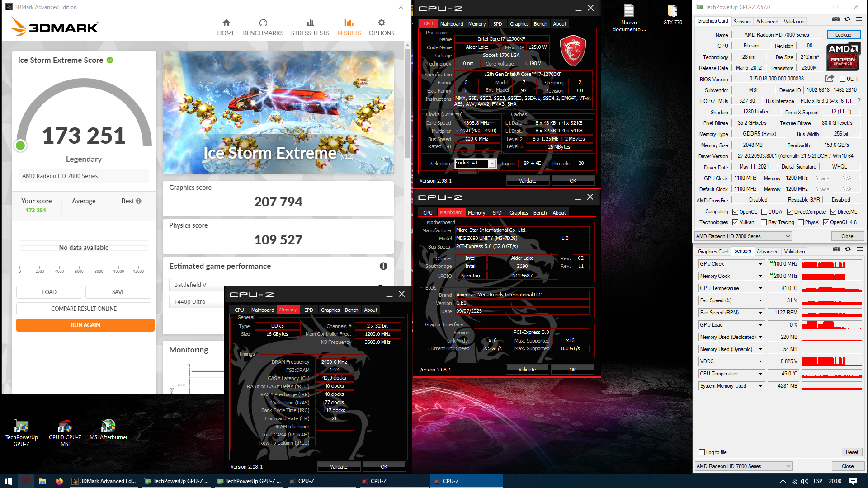This screenshot has height=488, width=868.
Task: Open TechPowerUp GPU-Z desktop shortcut
Action: [x=21, y=433]
